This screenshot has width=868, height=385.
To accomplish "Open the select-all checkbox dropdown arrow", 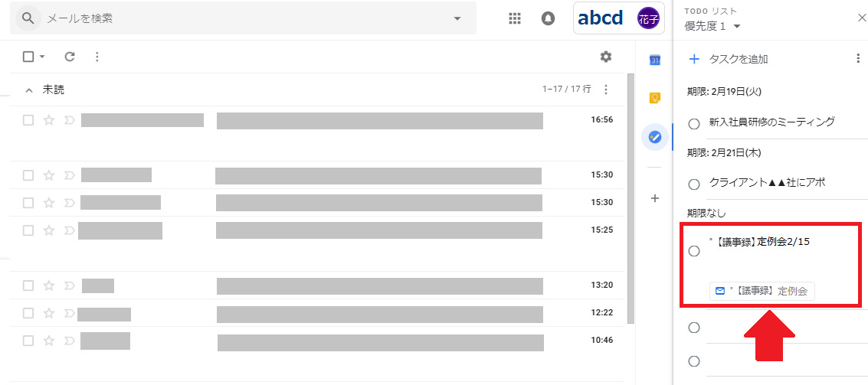I will [x=42, y=57].
